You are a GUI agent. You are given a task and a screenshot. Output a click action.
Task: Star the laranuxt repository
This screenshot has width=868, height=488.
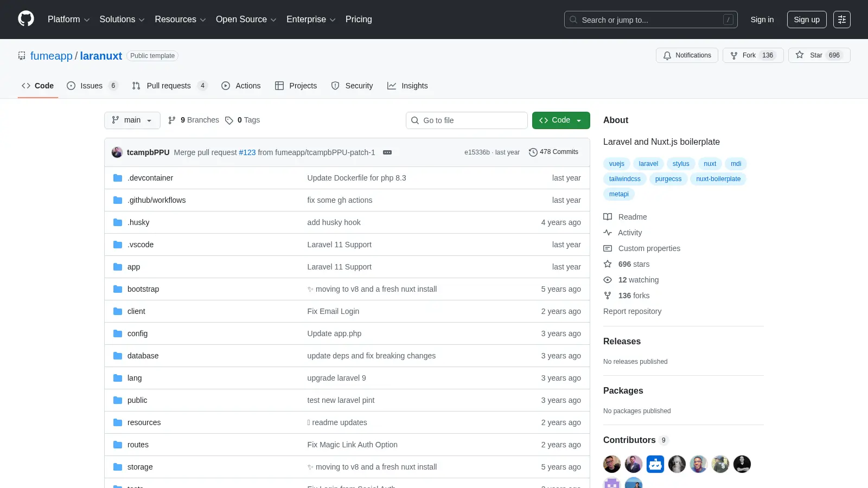[x=819, y=55]
